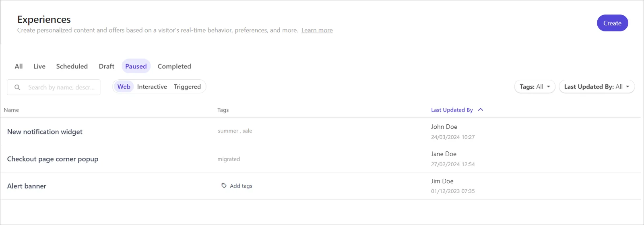Toggle sort arrow next to Last Updated By
The width and height of the screenshot is (644, 225).
pyautogui.click(x=480, y=109)
